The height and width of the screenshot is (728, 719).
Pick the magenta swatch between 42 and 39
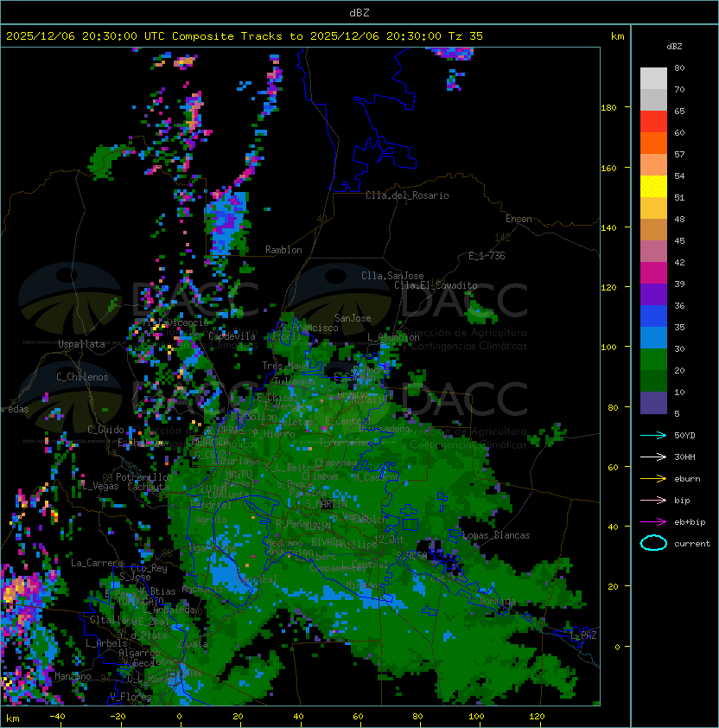653,273
